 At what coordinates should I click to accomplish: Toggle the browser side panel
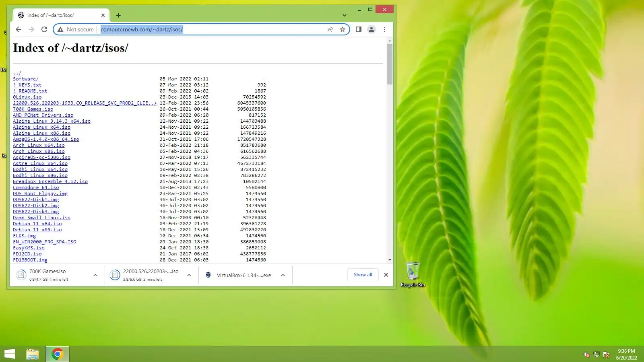(358, 29)
